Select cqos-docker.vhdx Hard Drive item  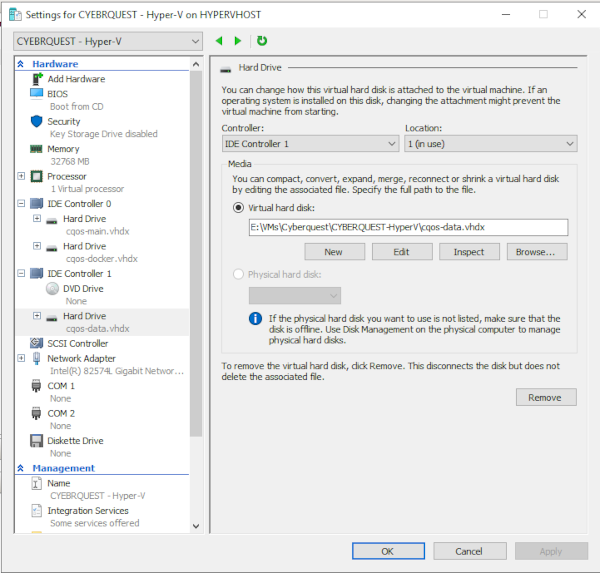pos(85,246)
